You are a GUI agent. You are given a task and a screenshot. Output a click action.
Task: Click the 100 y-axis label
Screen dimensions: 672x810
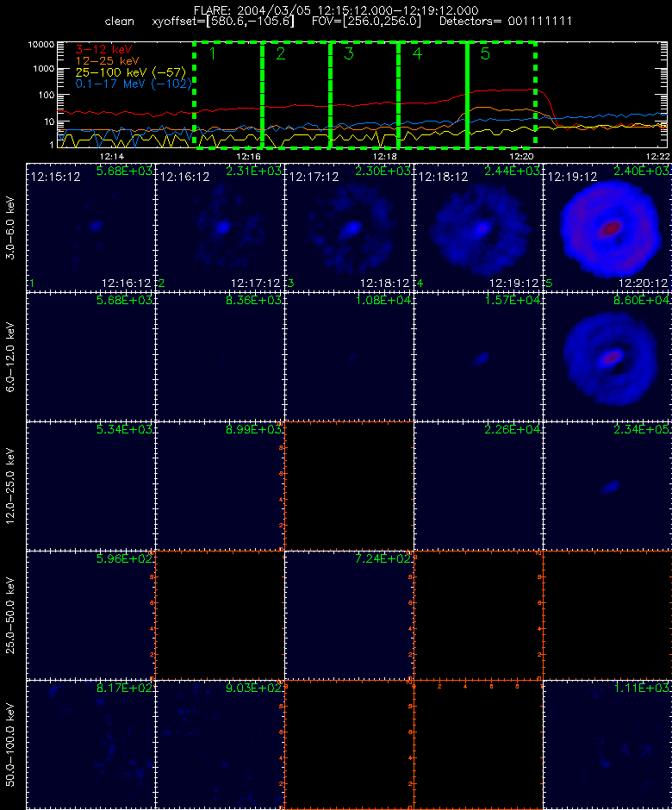coord(47,95)
